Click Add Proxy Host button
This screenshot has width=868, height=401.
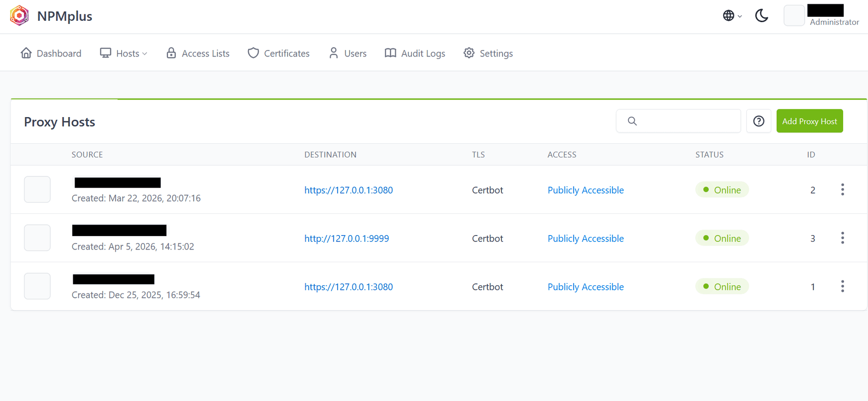[x=810, y=121]
